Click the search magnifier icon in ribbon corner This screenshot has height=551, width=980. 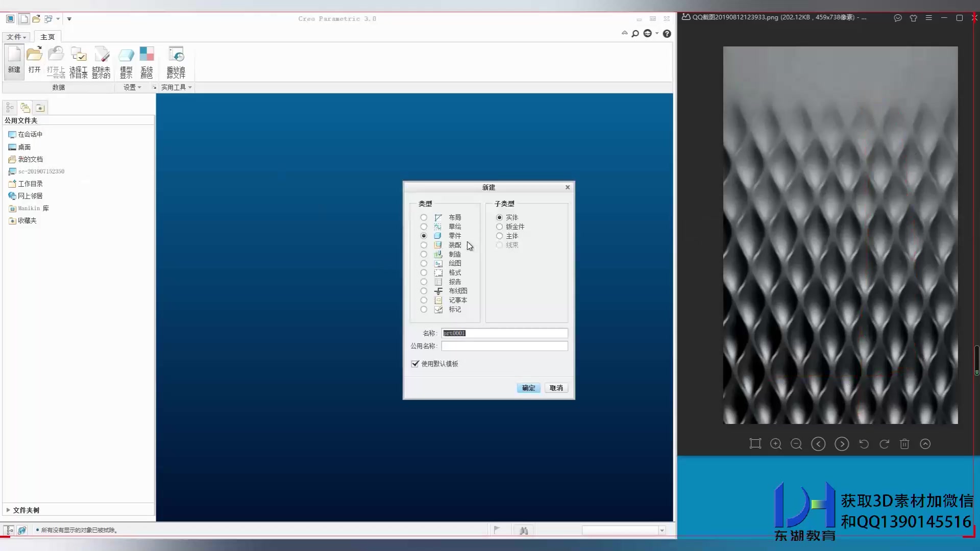click(635, 34)
